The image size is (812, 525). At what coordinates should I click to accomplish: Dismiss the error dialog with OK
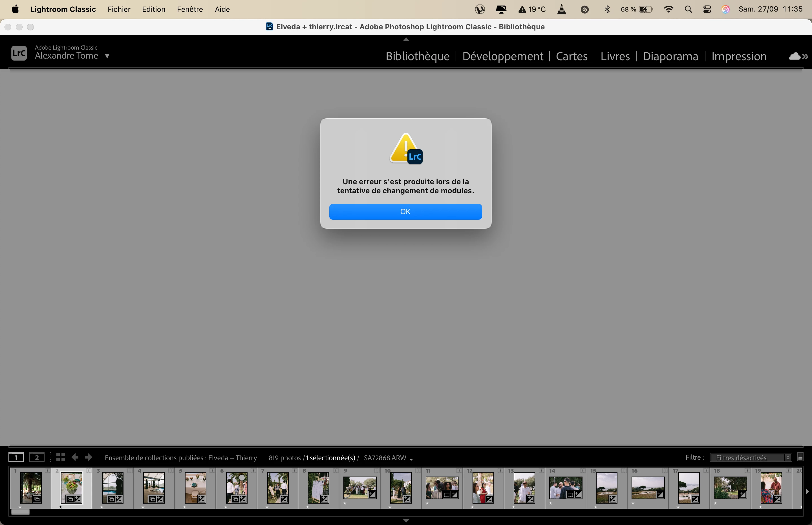[x=405, y=212]
